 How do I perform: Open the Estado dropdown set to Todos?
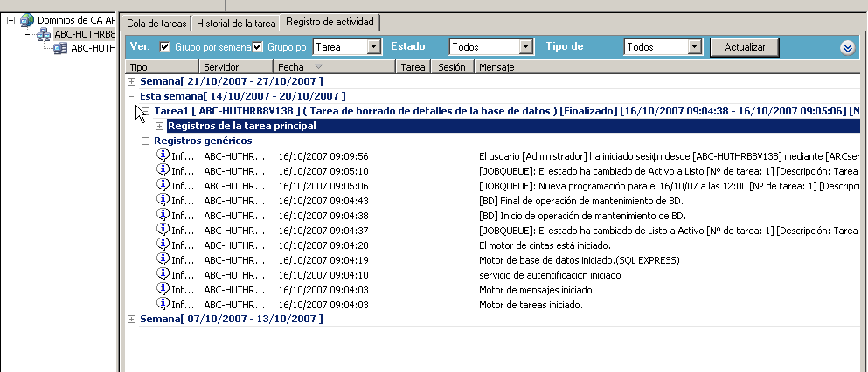click(x=526, y=47)
